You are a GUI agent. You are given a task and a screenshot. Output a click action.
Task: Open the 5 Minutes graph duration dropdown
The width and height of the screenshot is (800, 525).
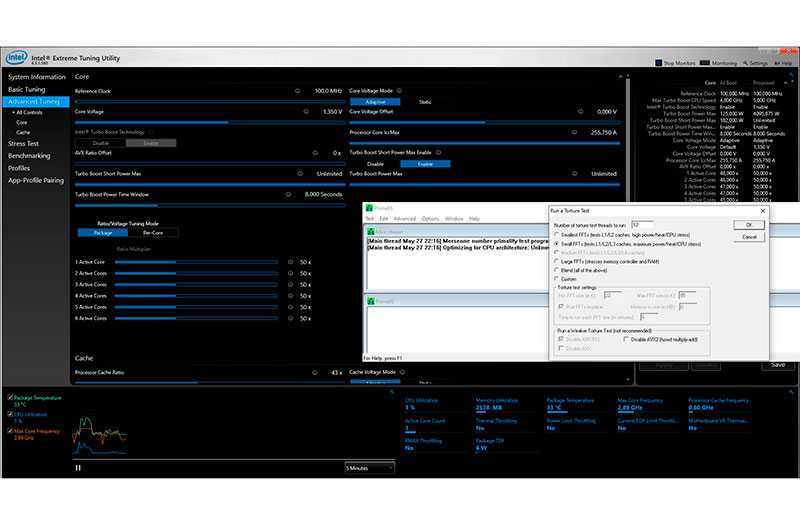click(x=369, y=468)
